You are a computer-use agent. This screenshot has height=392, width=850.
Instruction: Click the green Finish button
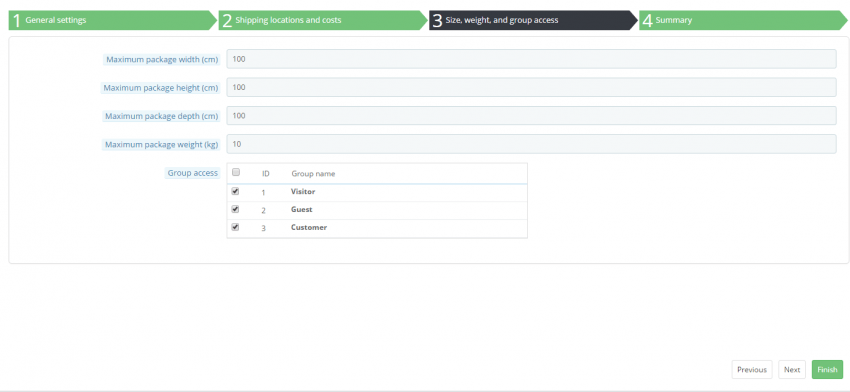(x=827, y=369)
